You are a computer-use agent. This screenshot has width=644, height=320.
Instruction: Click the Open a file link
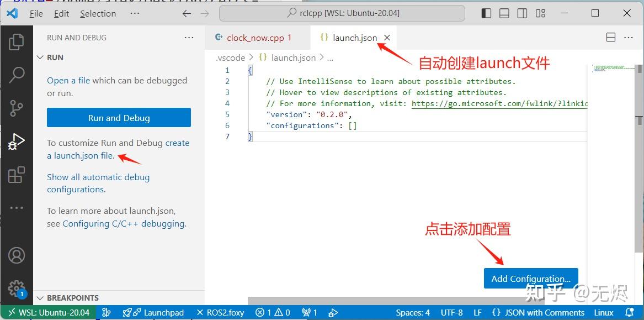(x=68, y=81)
